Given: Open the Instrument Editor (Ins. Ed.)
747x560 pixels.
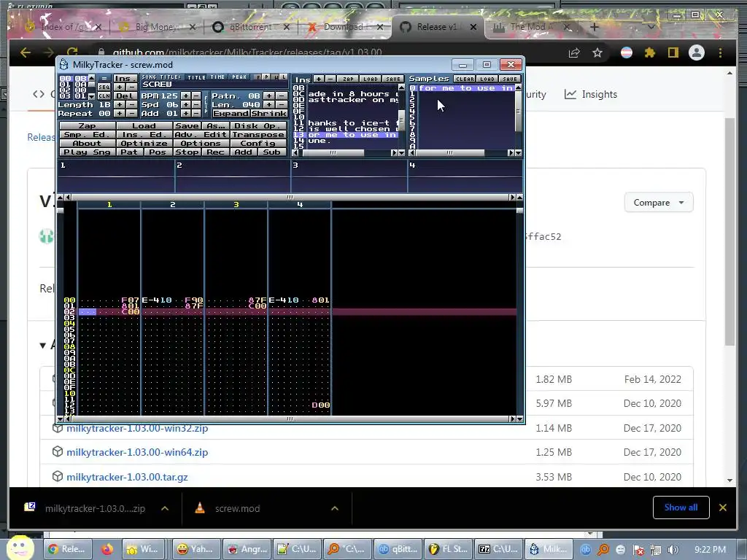Looking at the screenshot, I should click(144, 135).
